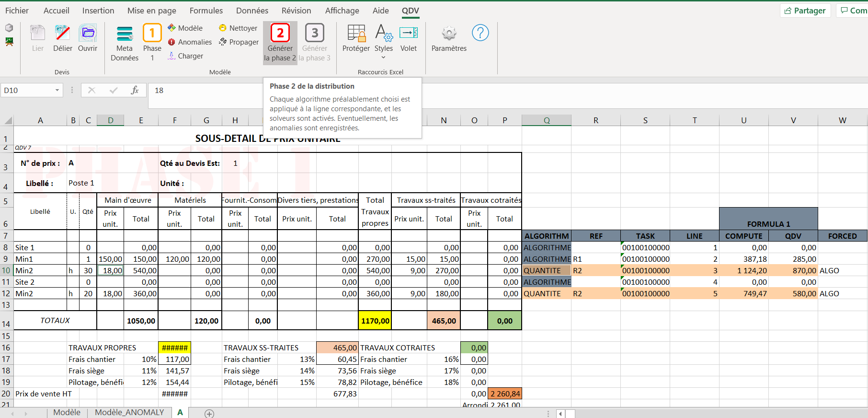
Task: Click the Charger command
Action: point(185,56)
